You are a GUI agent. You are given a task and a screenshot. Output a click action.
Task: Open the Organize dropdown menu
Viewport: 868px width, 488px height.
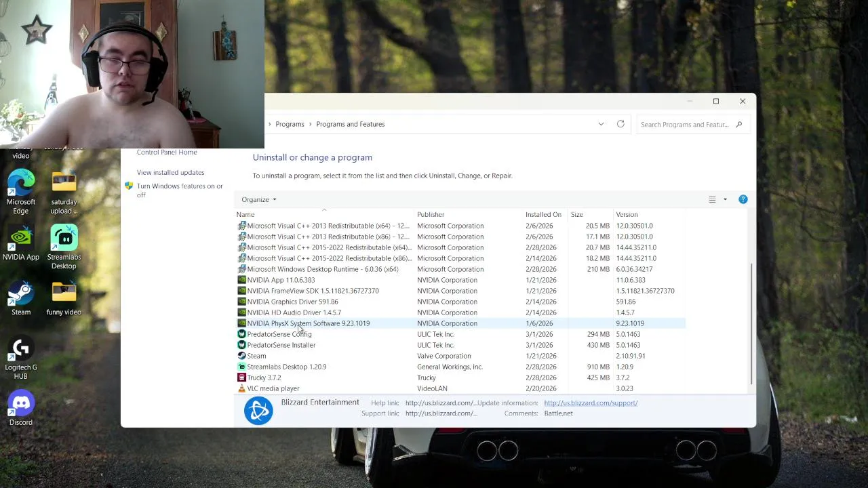[259, 199]
